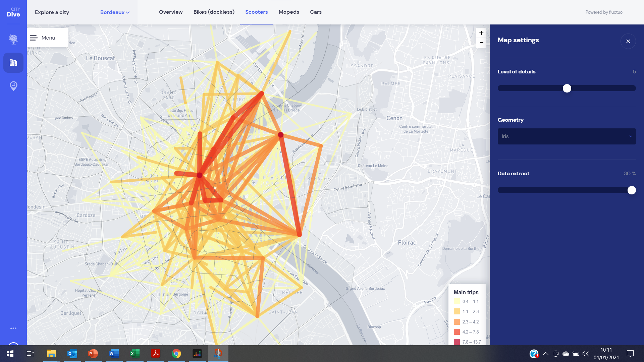Open the Iris geometry dropdown
Viewport: 644px width, 362px height.
[567, 136]
